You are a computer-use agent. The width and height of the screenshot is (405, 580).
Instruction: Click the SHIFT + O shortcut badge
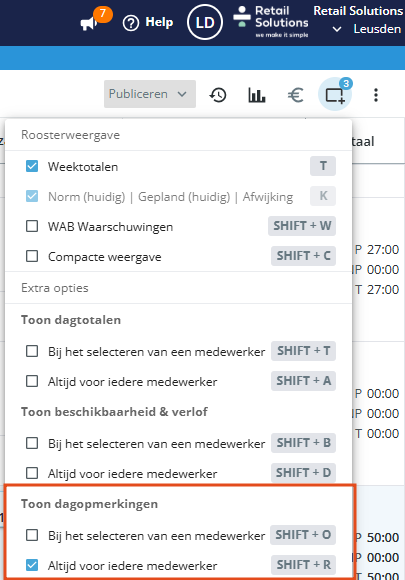[303, 535]
